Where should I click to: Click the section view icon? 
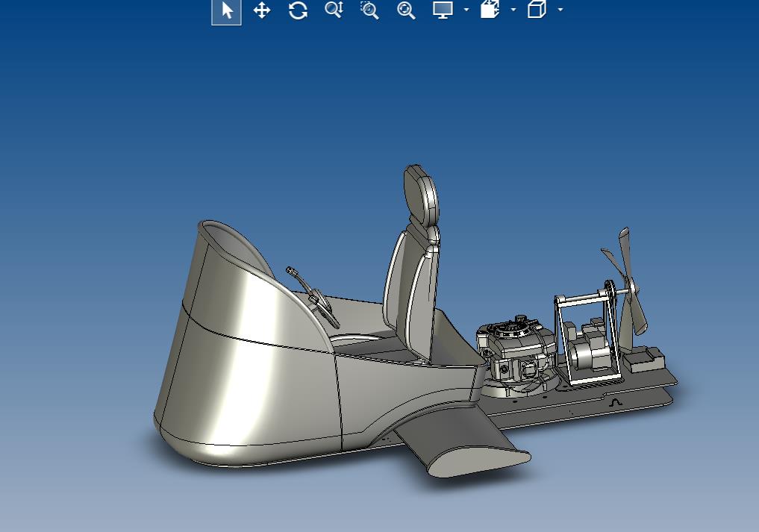(x=490, y=10)
